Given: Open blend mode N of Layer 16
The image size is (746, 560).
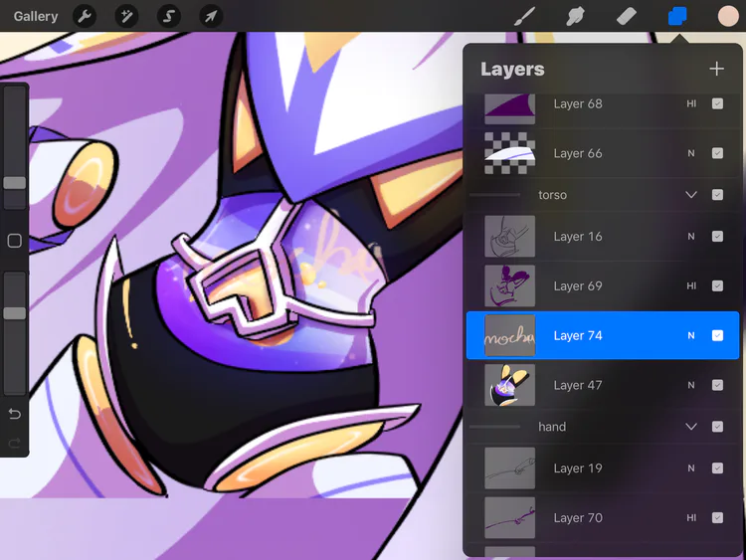Looking at the screenshot, I should tap(691, 237).
